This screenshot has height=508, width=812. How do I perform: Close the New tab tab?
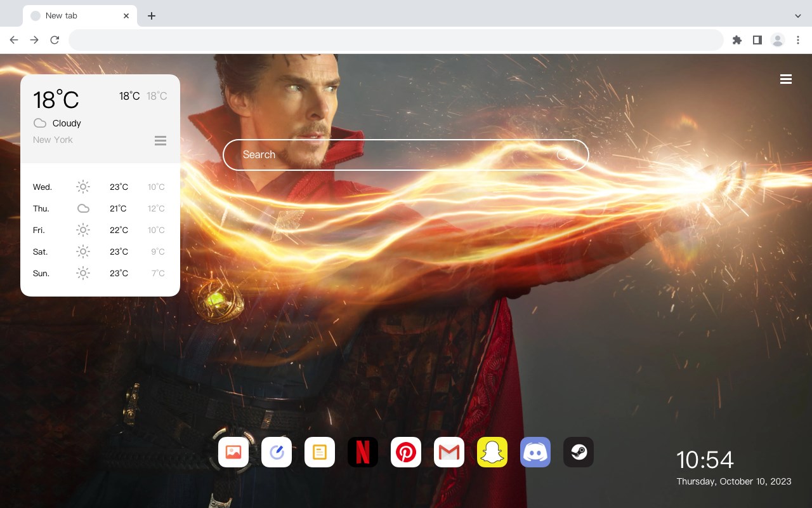[126, 16]
